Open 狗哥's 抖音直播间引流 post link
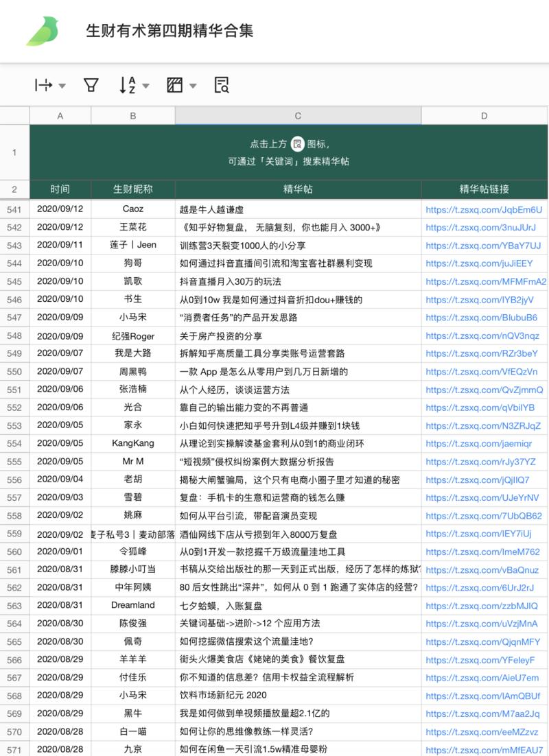 [x=484, y=263]
